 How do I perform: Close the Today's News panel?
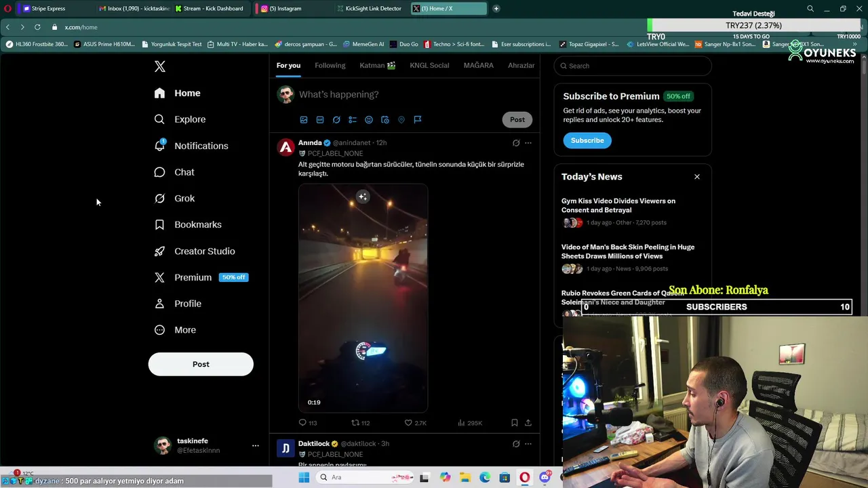tap(696, 177)
